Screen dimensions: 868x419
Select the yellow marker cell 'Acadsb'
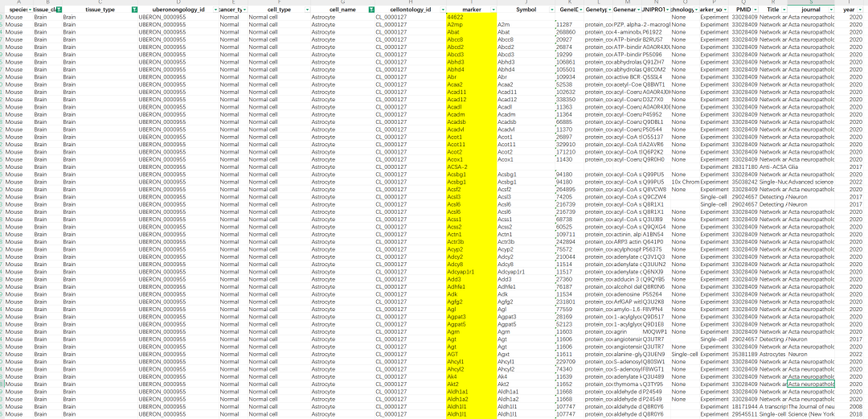(x=472, y=122)
